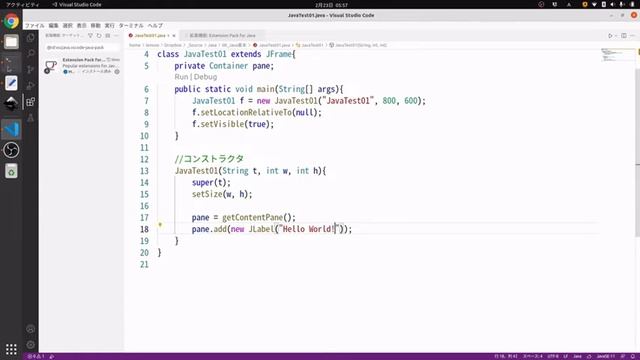Screen dimensions: 640x360
Task: Change encoding via UTF-8 status item
Action: pos(553,356)
